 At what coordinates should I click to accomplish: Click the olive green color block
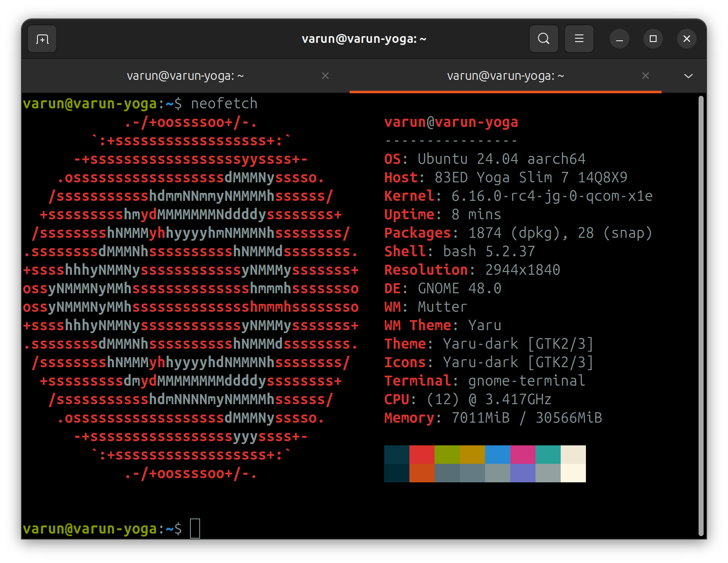(447, 455)
